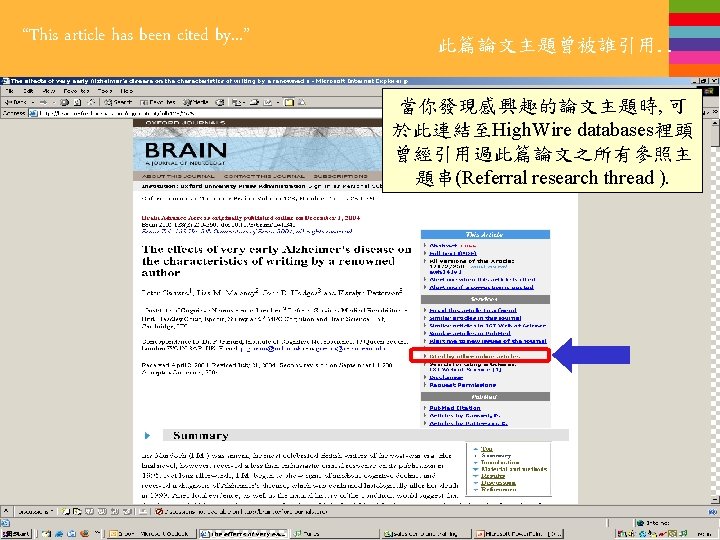Click Alert me when this article is cited
Image resolution: width=720 pixels, height=540 pixels.
pos(482,280)
